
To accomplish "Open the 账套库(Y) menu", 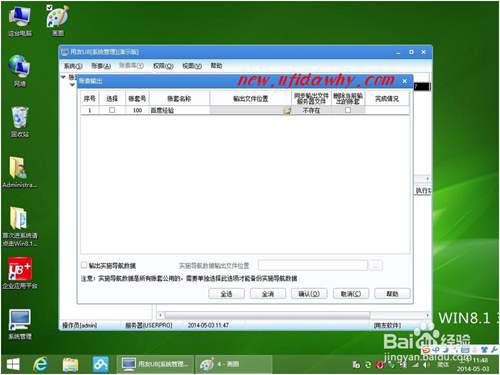I will tap(131, 66).
